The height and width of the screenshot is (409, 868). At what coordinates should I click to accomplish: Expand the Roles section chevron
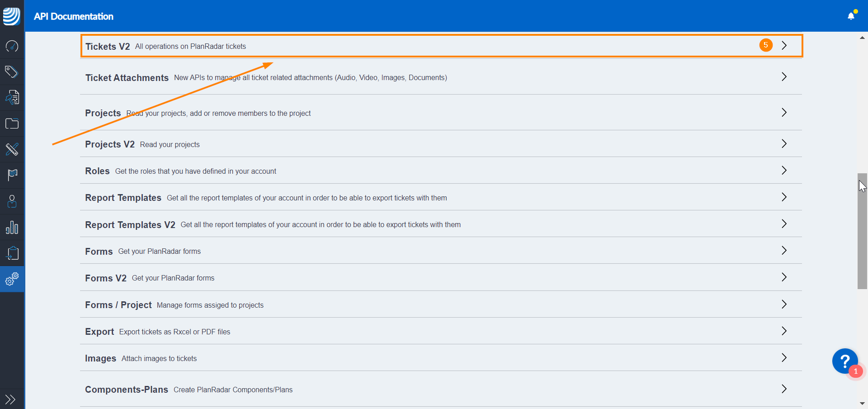point(784,171)
